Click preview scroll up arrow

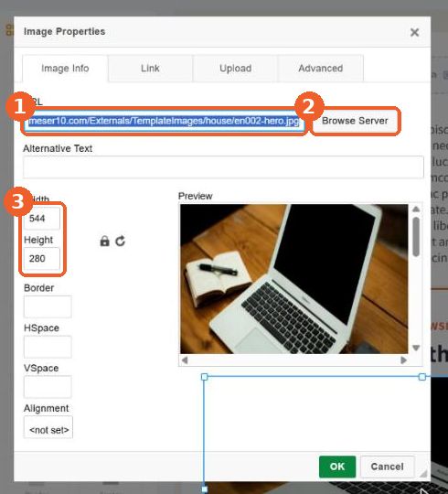(416, 209)
